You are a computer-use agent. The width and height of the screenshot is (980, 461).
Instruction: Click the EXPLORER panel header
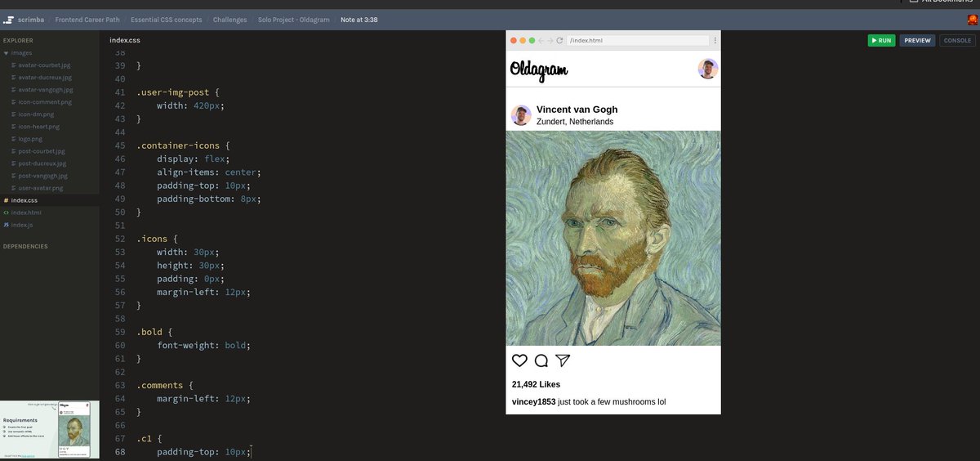[x=18, y=40]
